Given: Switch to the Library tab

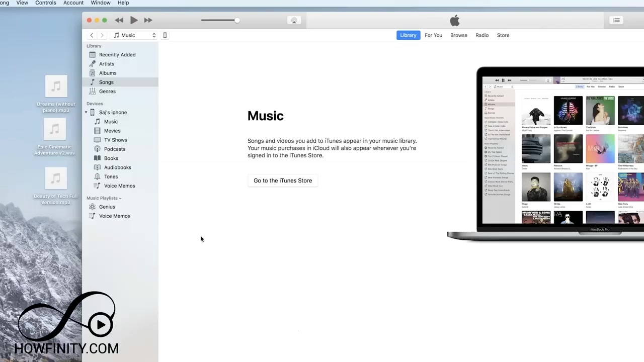Looking at the screenshot, I should click(x=408, y=35).
